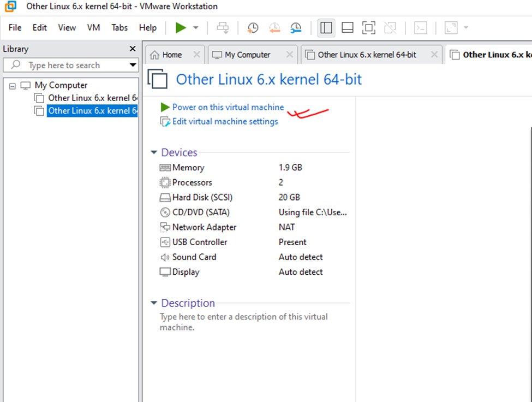Viewport: 532px width, 402px height.
Task: Click the large VM icon beside the title
Action: pyautogui.click(x=158, y=79)
